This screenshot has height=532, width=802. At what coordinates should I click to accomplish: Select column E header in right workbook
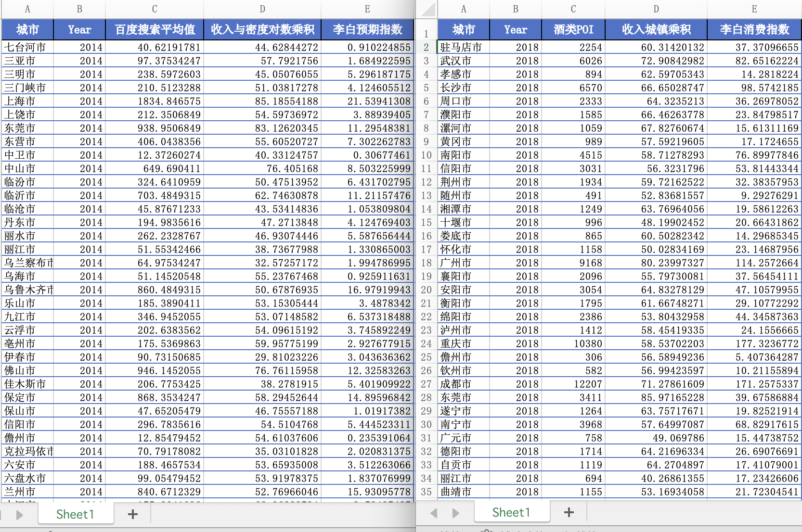point(754,9)
